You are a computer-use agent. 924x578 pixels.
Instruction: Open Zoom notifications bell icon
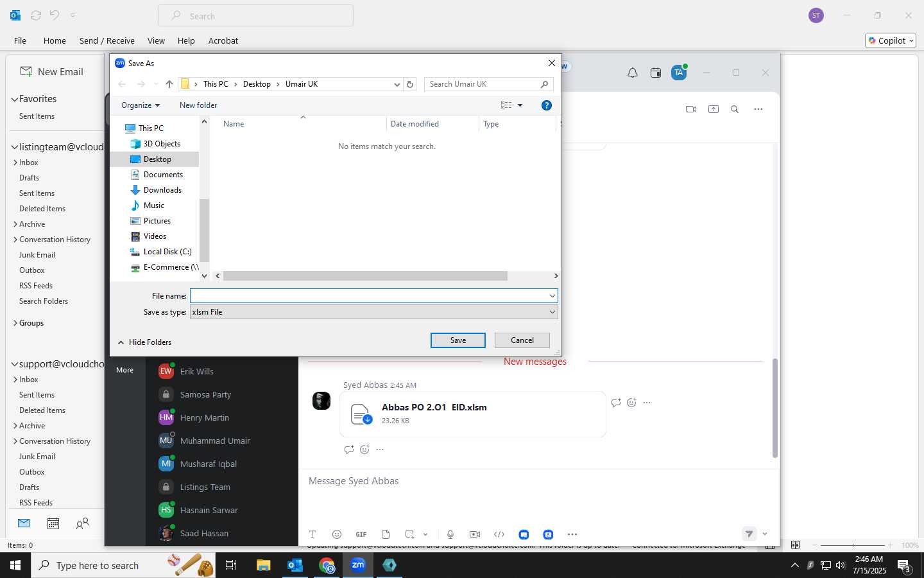[x=633, y=73]
